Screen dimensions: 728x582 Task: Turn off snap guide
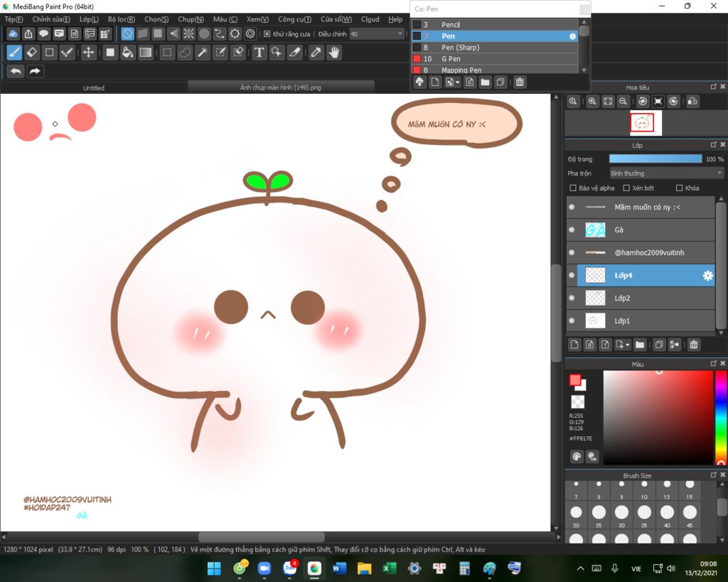pyautogui.click(x=127, y=34)
